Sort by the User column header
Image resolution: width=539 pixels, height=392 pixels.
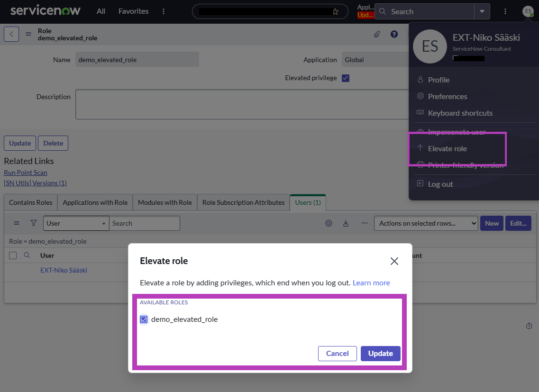(x=47, y=255)
